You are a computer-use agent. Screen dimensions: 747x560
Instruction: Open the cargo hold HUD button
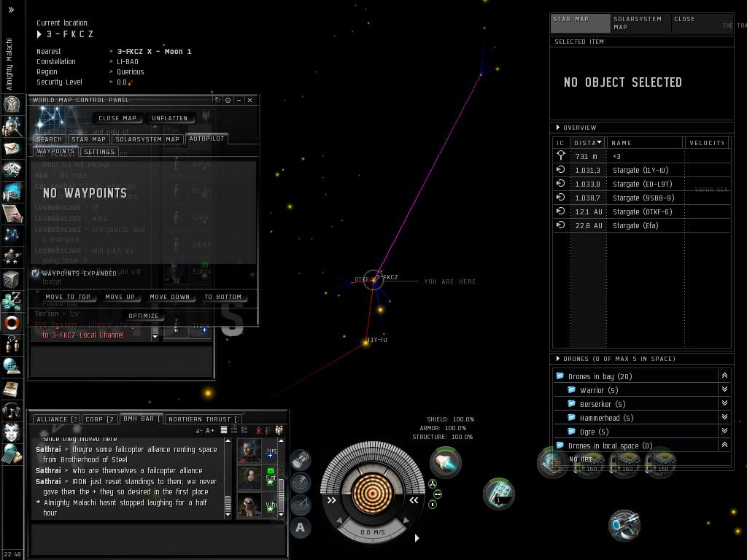(x=300, y=461)
